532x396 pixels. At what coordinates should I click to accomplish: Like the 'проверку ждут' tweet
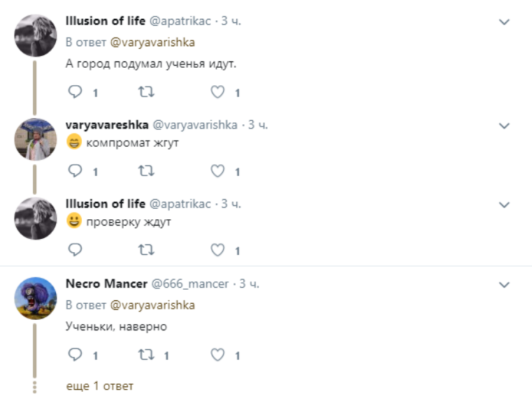pyautogui.click(x=218, y=249)
